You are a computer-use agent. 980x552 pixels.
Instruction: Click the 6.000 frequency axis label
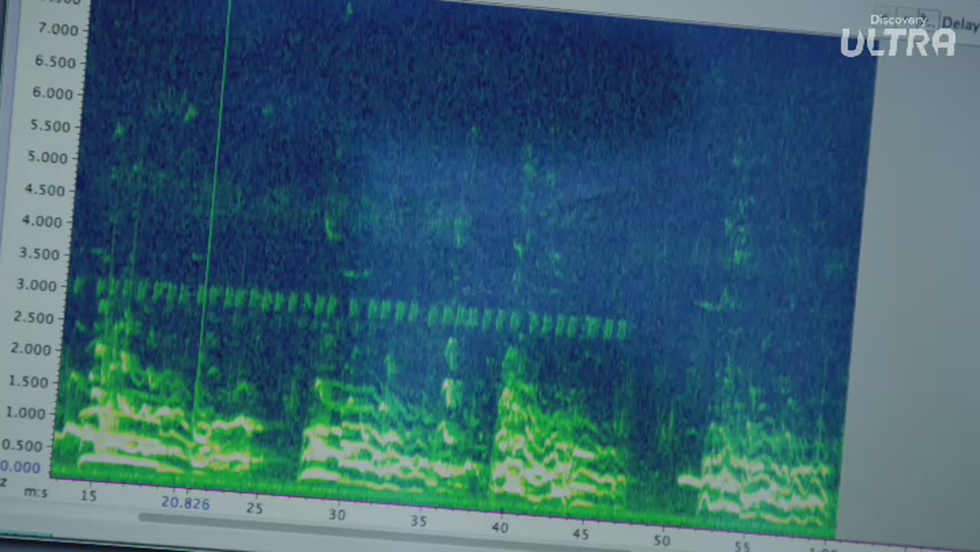(52, 93)
